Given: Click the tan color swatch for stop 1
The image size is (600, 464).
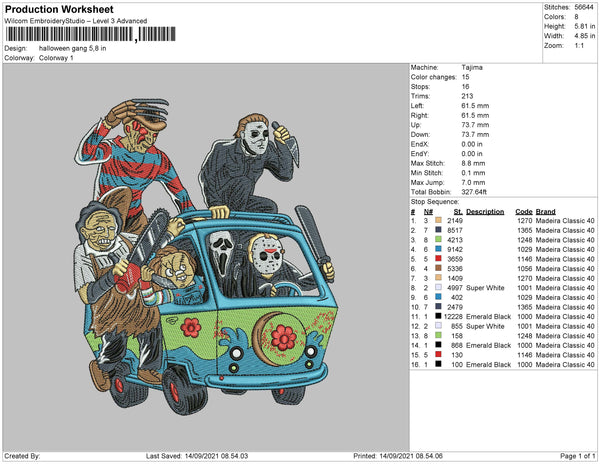Looking at the screenshot, I should point(438,220).
